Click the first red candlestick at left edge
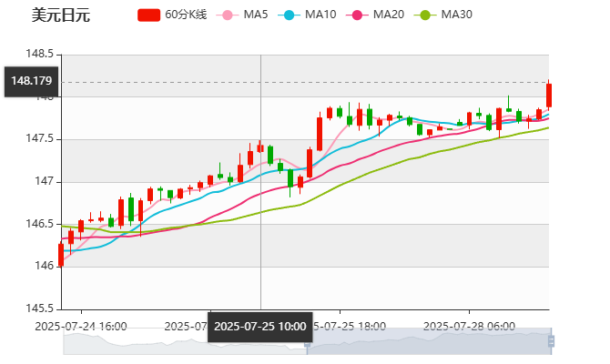Screen dimensions: 610x364 point(61,254)
